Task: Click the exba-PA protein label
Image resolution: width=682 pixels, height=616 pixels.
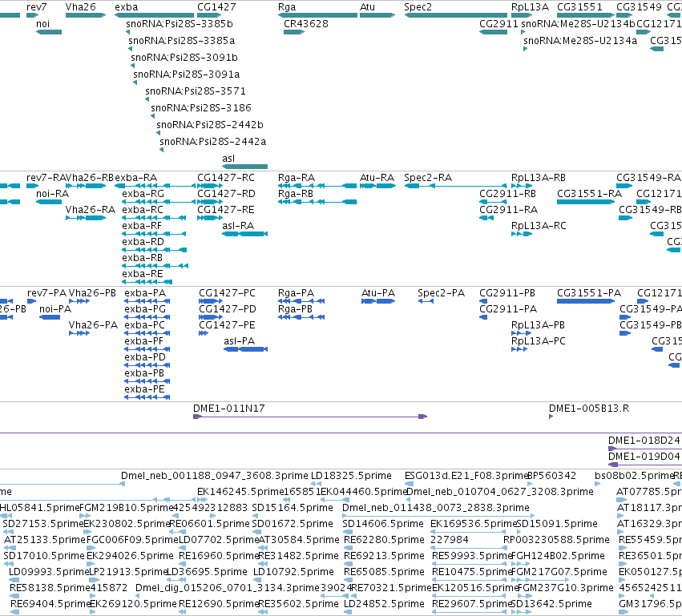Action: click(145, 293)
